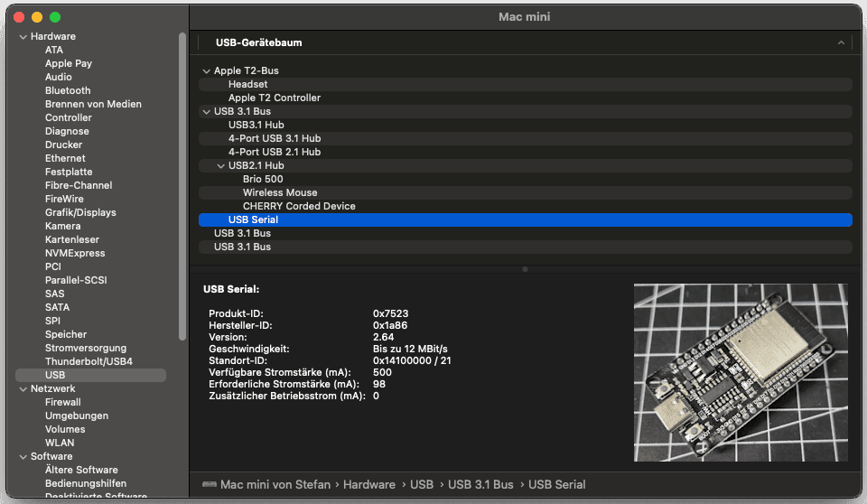
Task: Select Drucker in the sidebar
Action: [x=63, y=145]
